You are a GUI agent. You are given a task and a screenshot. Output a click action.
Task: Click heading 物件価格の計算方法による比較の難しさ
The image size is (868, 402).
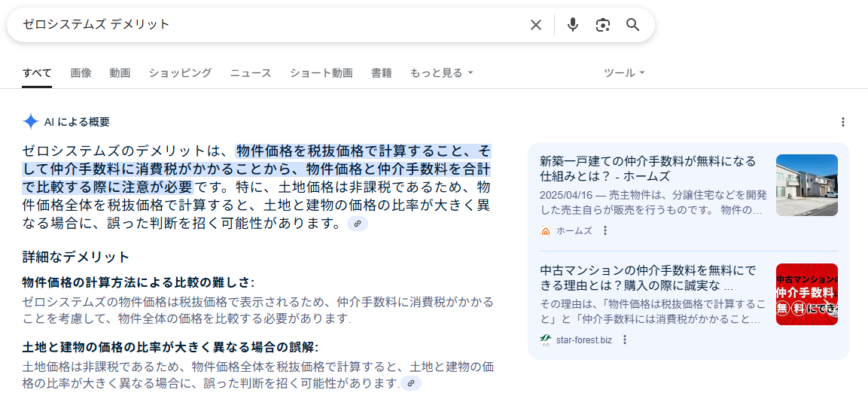tap(139, 283)
